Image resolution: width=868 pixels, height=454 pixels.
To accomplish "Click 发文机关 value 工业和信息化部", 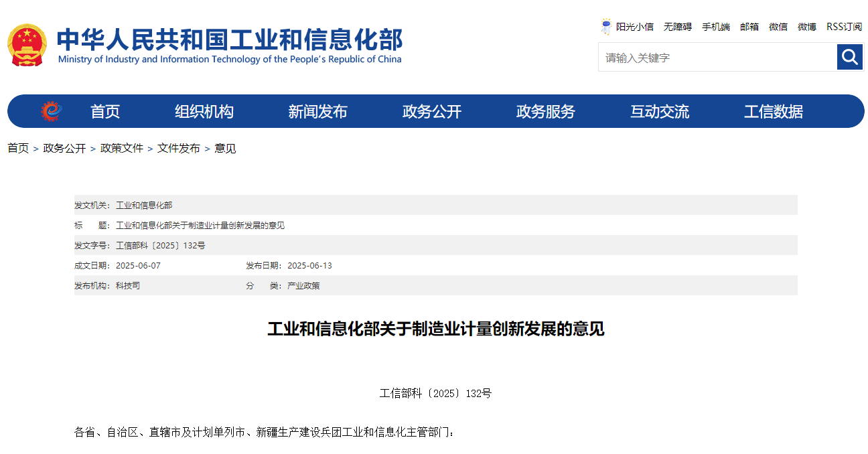I will [144, 205].
